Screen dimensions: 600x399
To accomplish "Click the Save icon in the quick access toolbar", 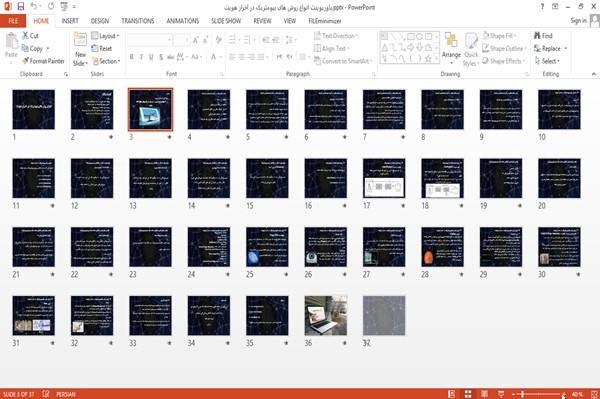I will [21, 7].
